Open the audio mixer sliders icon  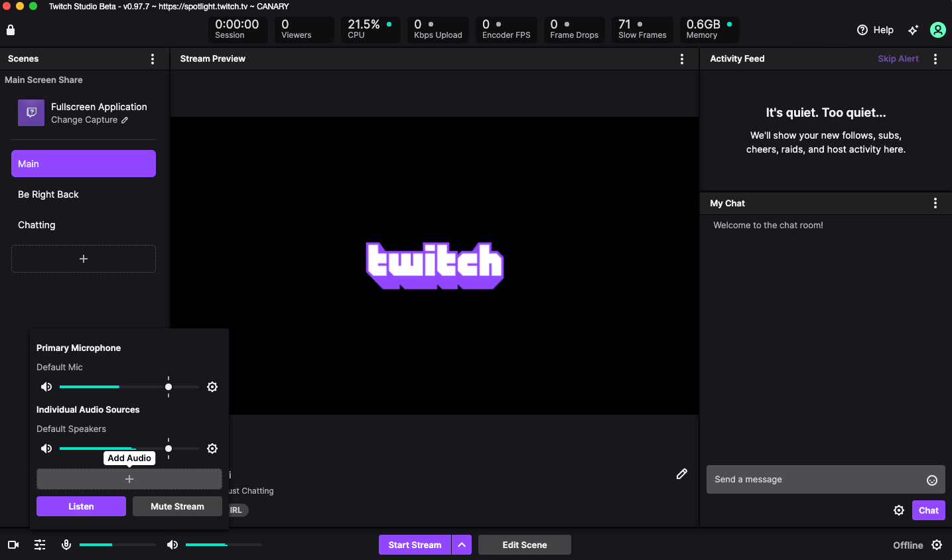[x=40, y=545]
